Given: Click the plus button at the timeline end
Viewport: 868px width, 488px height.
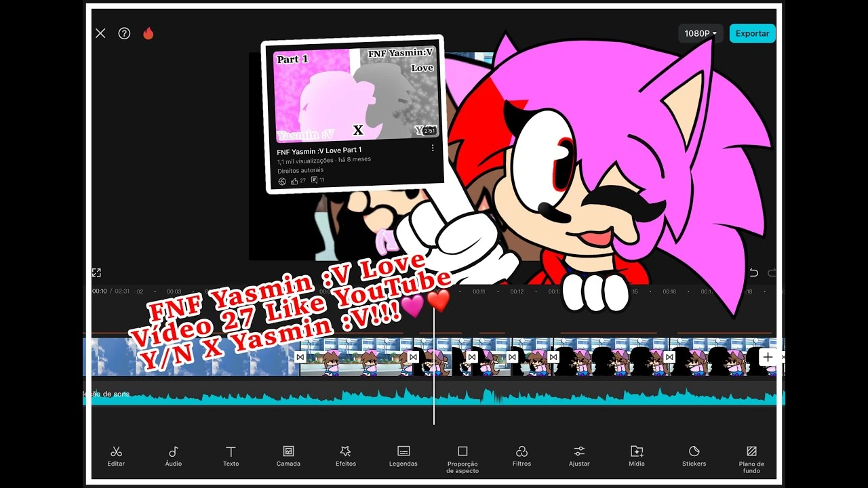Looking at the screenshot, I should point(767,357).
